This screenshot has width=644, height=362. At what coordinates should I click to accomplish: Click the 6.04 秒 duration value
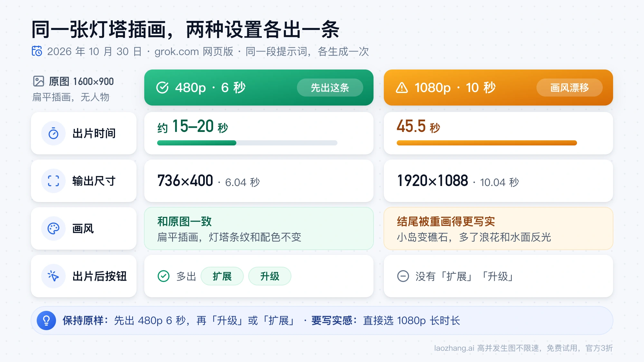[x=242, y=182]
